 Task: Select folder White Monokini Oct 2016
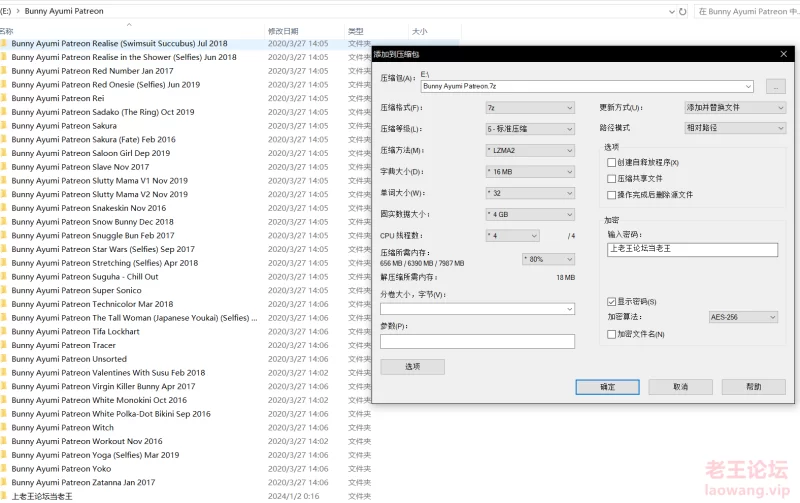pos(99,400)
